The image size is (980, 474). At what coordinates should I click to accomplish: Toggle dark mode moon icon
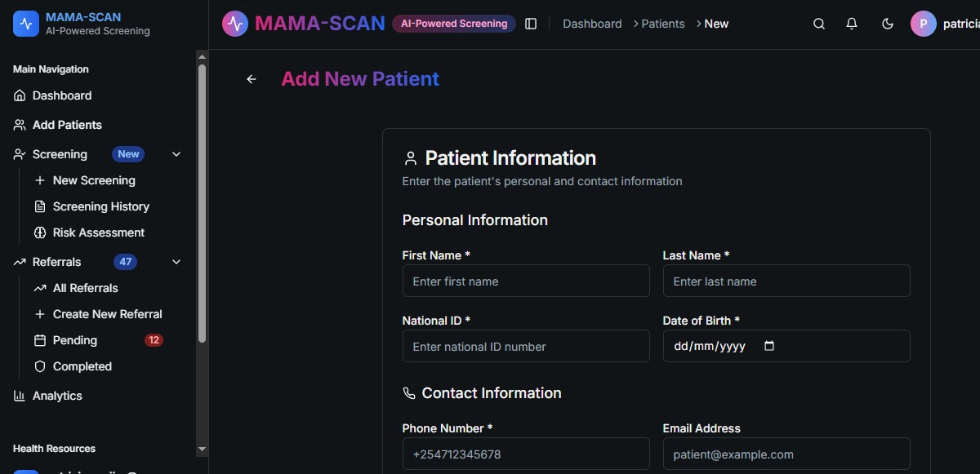[888, 24]
